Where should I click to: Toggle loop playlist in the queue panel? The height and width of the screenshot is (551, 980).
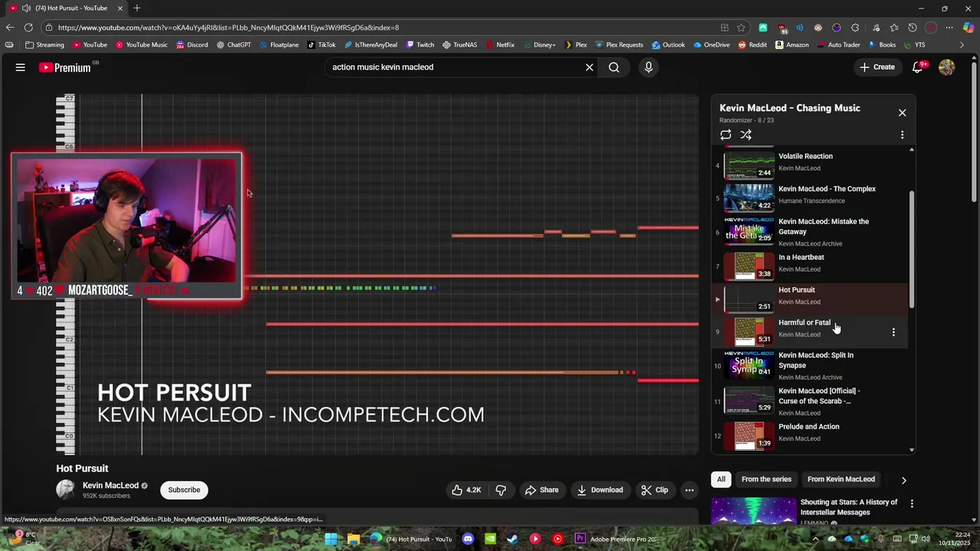click(726, 135)
